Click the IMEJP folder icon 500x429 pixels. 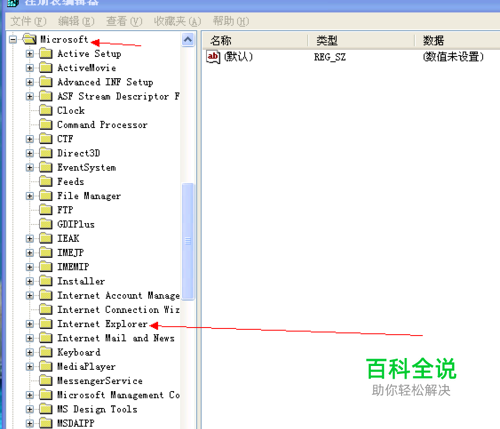46,252
